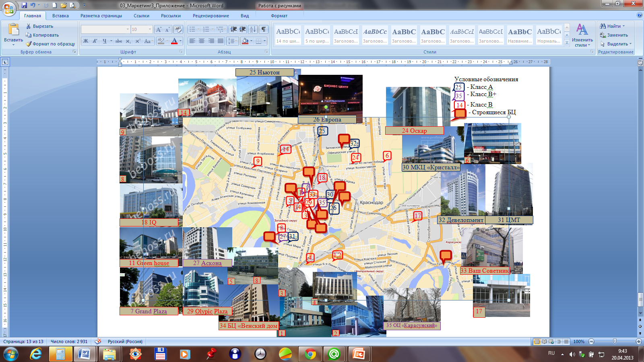Apply numbered list
The image size is (644, 362).
206,29
